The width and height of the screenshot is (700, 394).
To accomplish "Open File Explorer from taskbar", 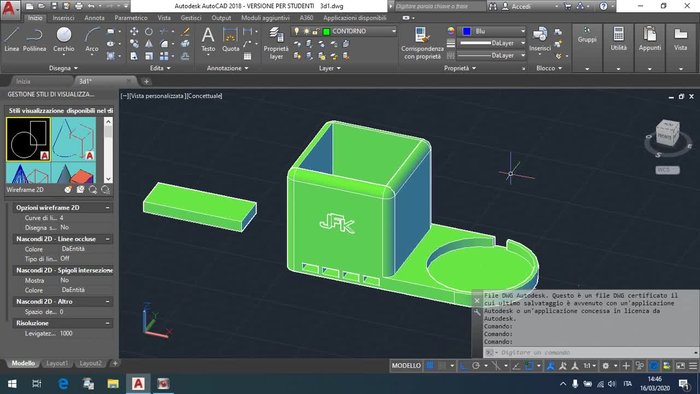I will coord(113,384).
